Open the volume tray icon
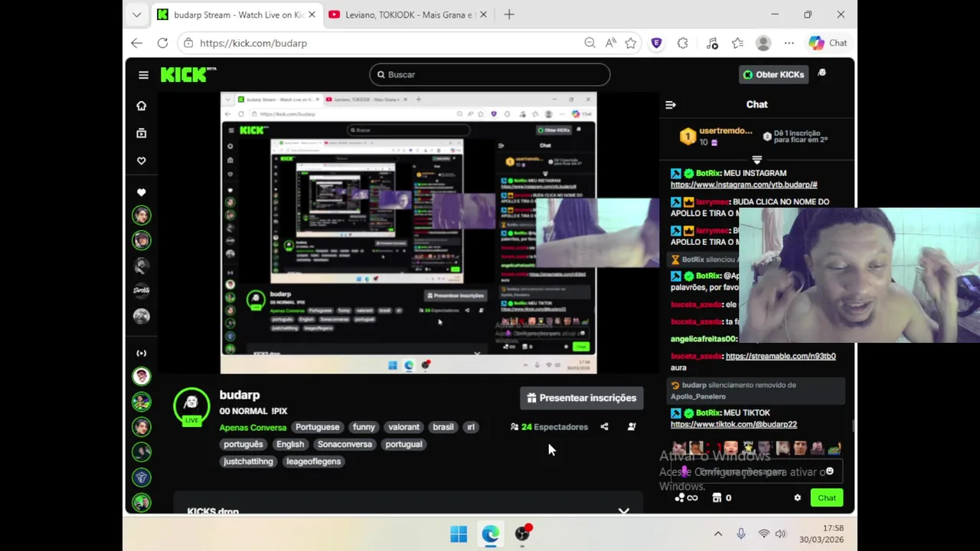 [780, 534]
